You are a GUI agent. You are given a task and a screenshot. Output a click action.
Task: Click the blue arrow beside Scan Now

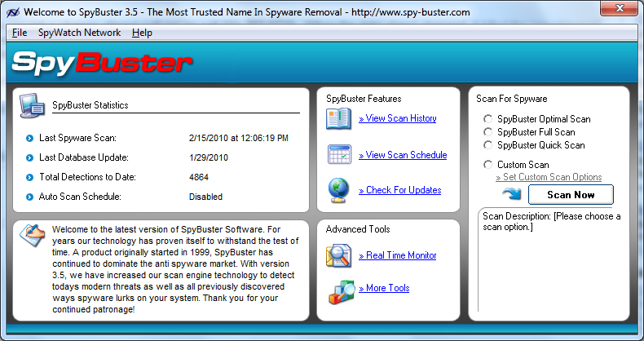pyautogui.click(x=512, y=193)
